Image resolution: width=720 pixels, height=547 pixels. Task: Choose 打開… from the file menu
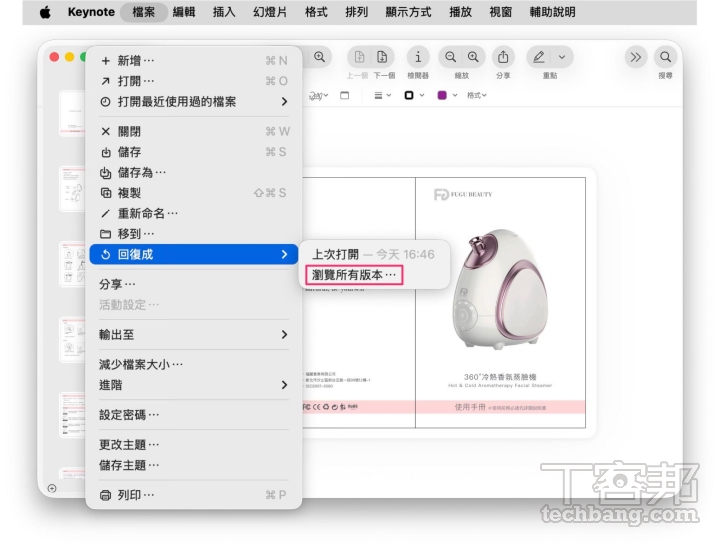193,81
